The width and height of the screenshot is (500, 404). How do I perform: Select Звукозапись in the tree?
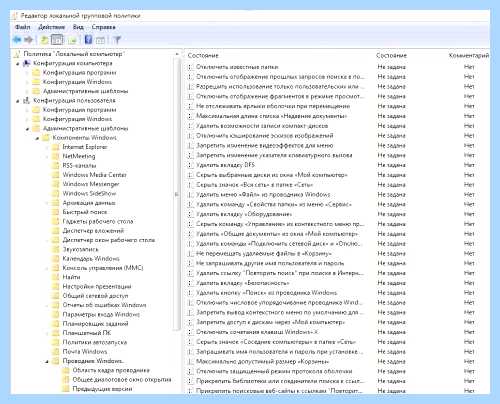(80, 249)
